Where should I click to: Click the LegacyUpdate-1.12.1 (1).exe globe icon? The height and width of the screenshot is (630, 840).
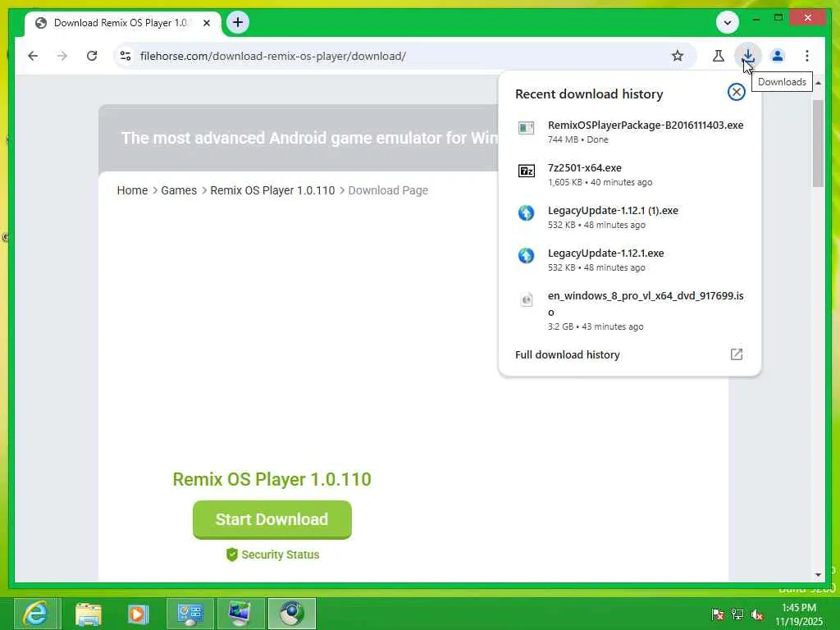click(x=526, y=212)
